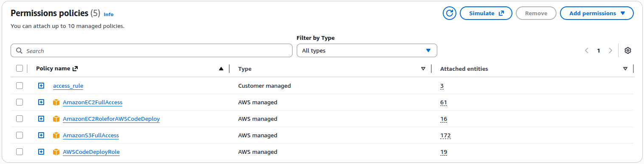This screenshot has width=644, height=164.
Task: Click the page number 1 indicator
Action: click(x=599, y=50)
